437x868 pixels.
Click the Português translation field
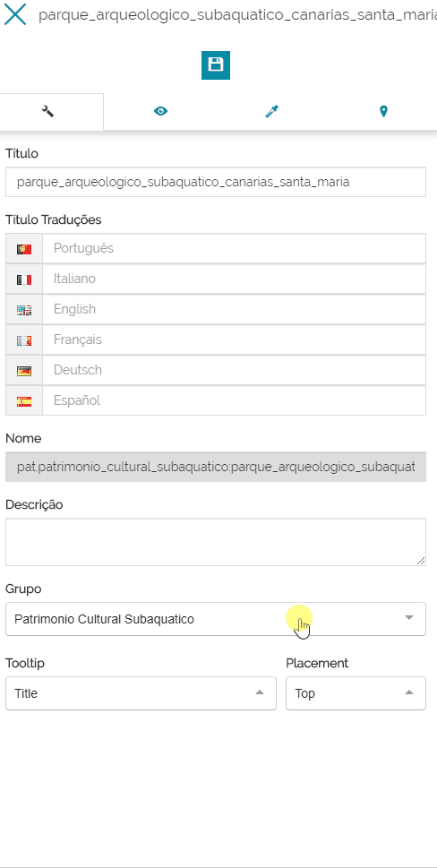[x=234, y=248]
